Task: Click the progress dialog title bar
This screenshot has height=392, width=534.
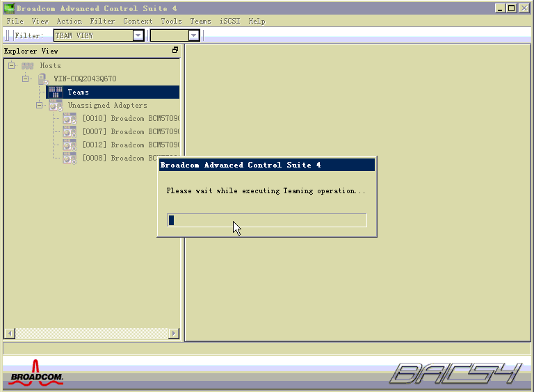Action: click(267, 165)
